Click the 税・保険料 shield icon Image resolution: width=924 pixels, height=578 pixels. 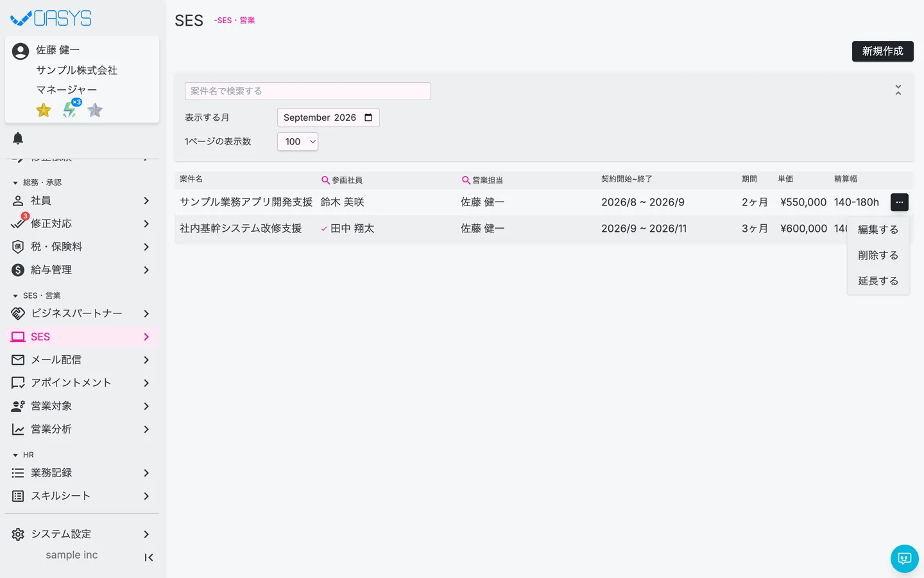(18, 247)
